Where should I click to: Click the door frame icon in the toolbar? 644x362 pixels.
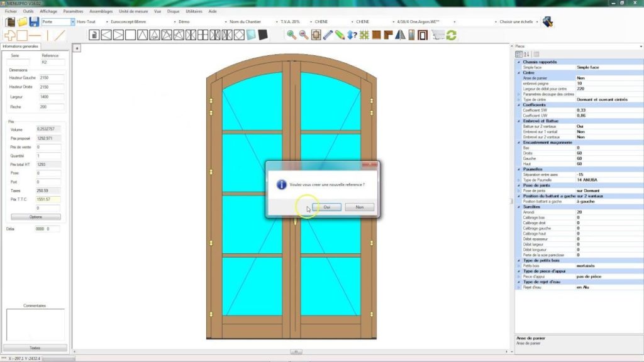(423, 35)
